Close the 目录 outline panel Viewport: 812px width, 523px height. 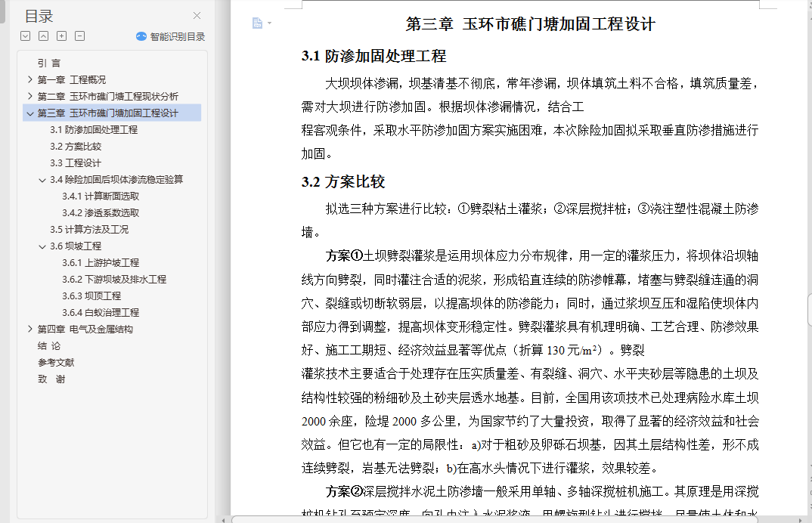tap(197, 16)
